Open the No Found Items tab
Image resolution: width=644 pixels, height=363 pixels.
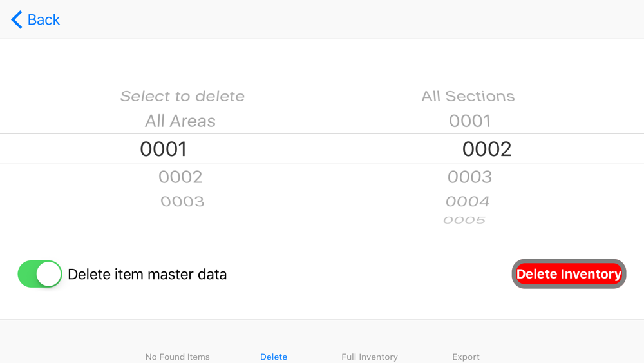click(x=177, y=357)
